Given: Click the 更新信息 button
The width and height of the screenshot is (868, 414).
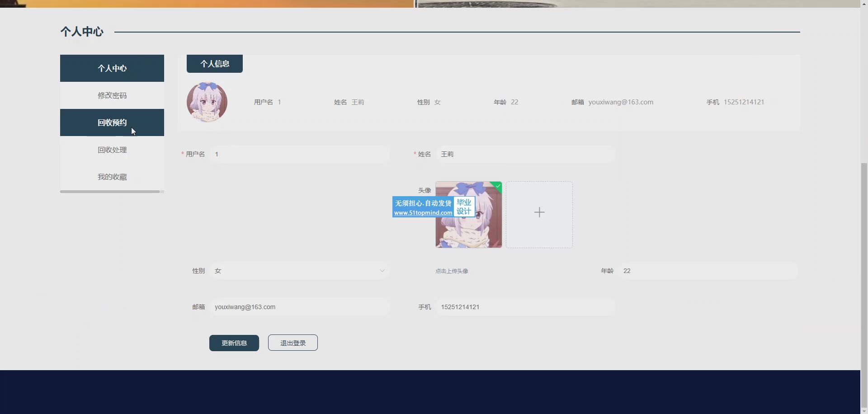Looking at the screenshot, I should [234, 343].
